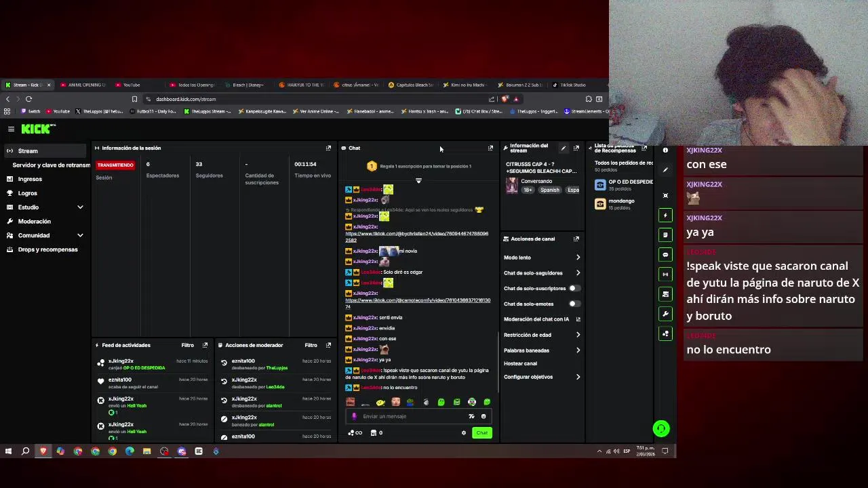Image resolution: width=868 pixels, height=488 pixels.
Task: Open File Explorer from taskbar
Action: click(x=146, y=451)
